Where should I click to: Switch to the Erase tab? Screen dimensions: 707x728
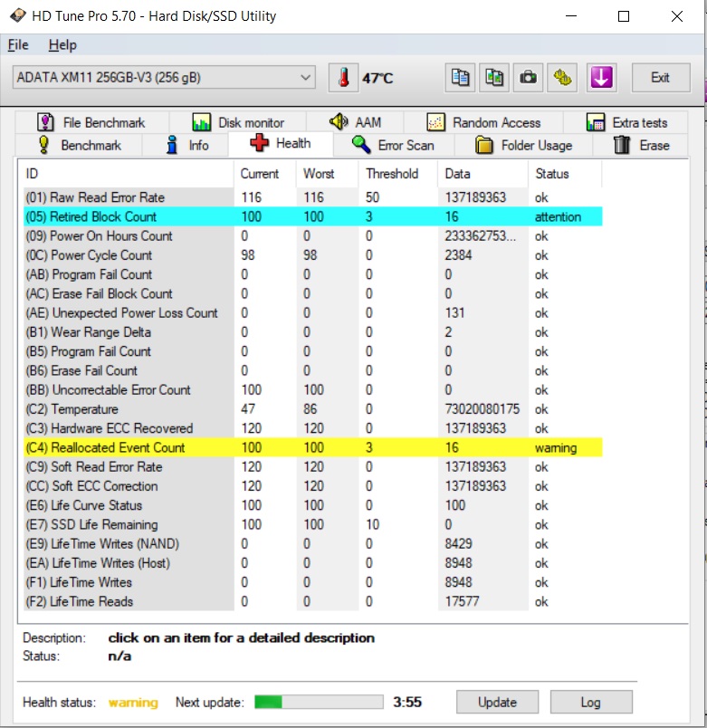(641, 145)
